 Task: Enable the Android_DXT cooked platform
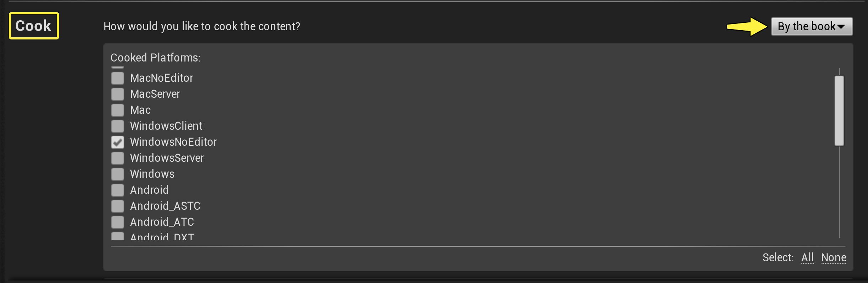[117, 236]
